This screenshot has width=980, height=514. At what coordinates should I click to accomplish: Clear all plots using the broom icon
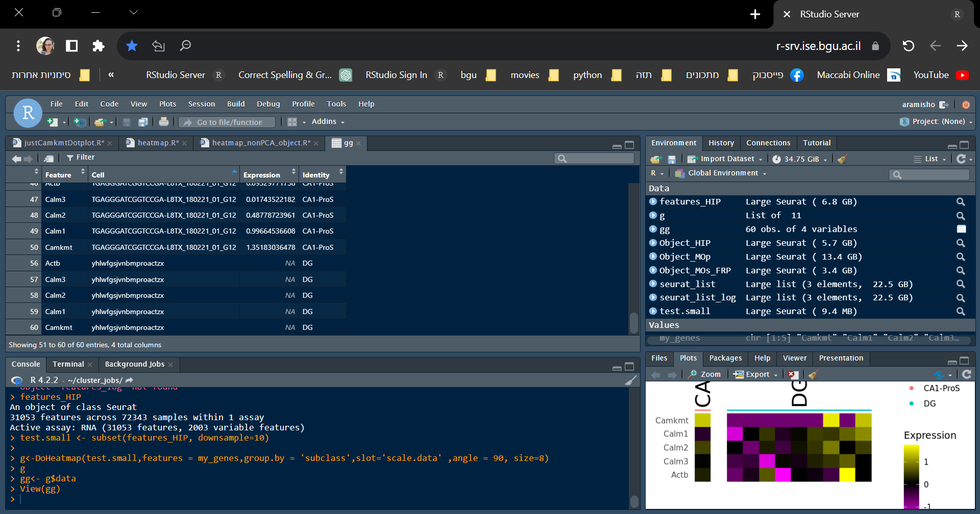click(x=813, y=374)
